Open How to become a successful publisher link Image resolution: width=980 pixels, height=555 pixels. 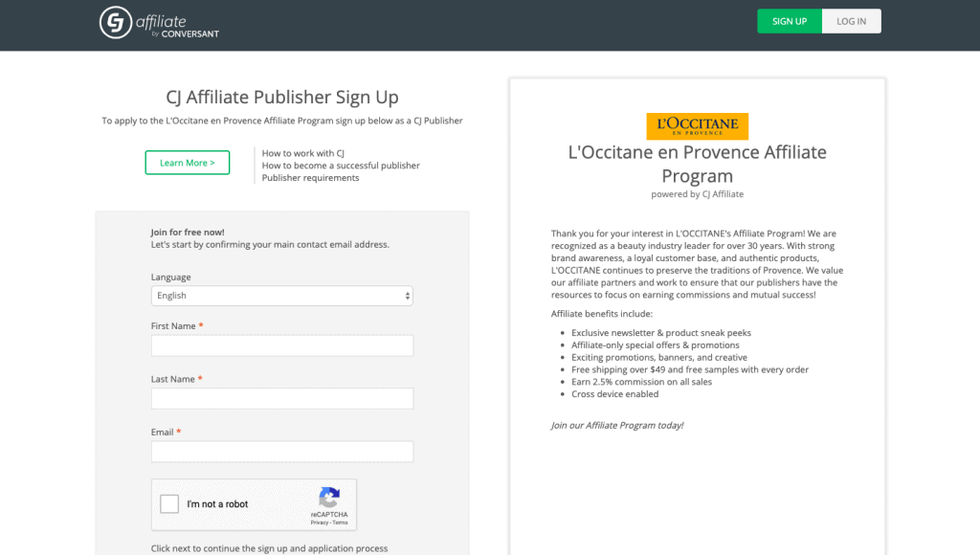click(x=341, y=166)
